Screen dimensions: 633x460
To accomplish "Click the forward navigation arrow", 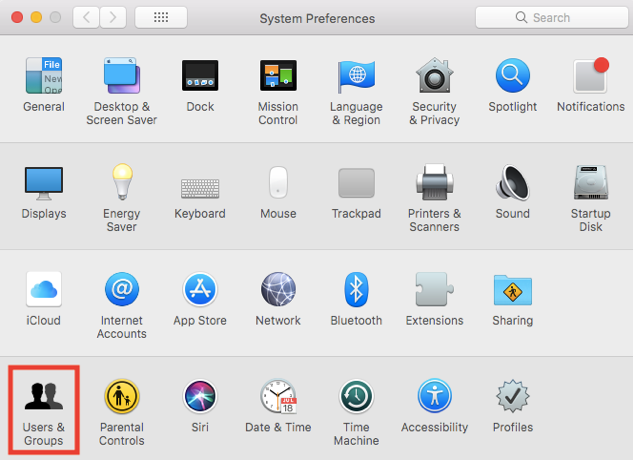I will coord(113,17).
